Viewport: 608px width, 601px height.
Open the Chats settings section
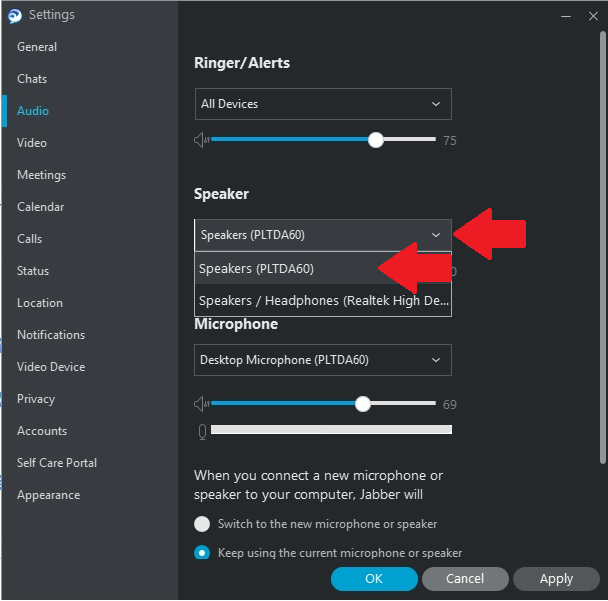32,79
